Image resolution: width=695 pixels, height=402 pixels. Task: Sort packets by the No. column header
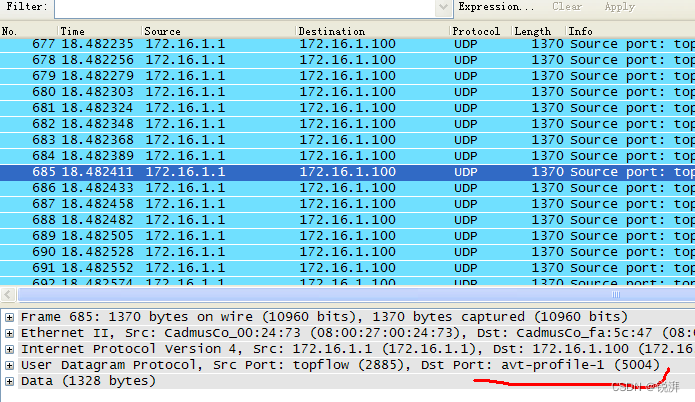28,31
